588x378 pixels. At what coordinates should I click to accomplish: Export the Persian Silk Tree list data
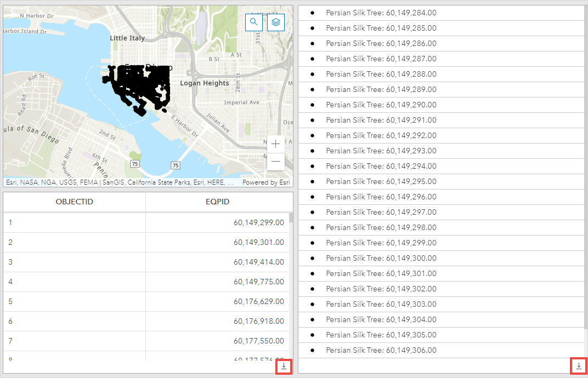pyautogui.click(x=578, y=366)
